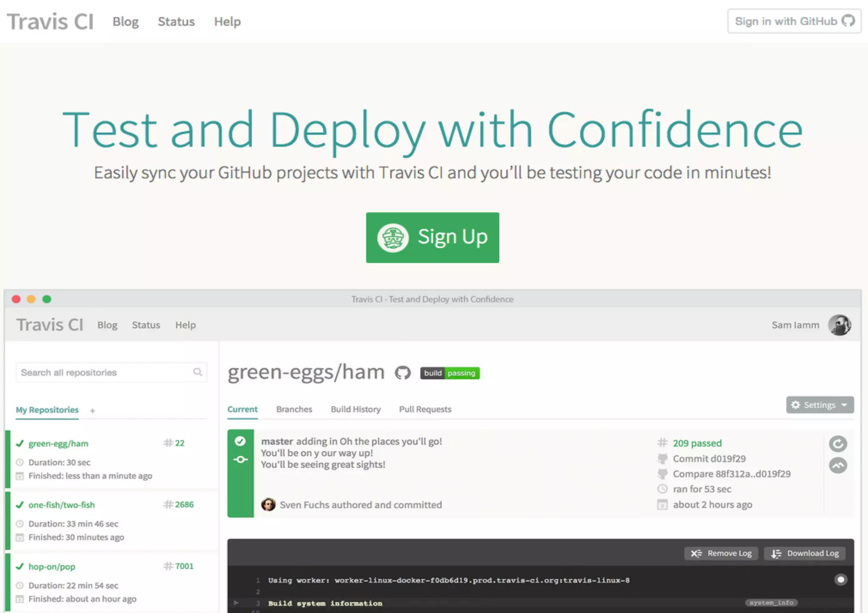Screen dimensions: 868x613
Task: Click the build passing badge
Action: coord(450,373)
